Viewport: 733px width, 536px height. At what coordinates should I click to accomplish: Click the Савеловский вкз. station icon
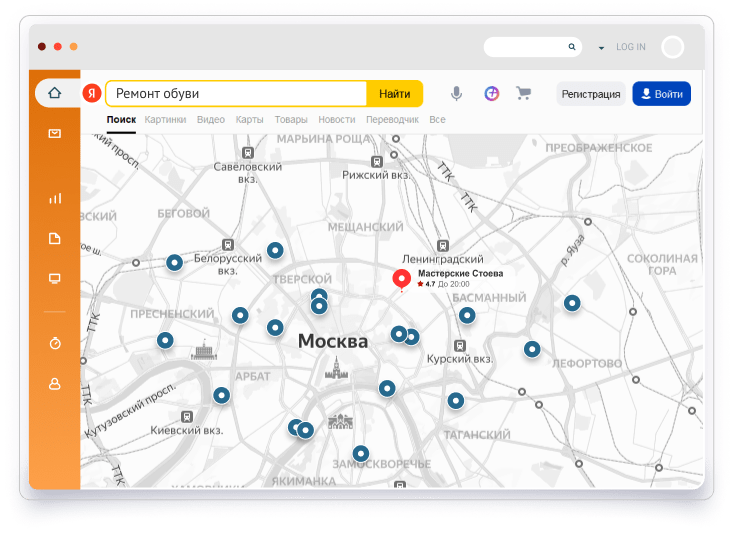pos(248,152)
